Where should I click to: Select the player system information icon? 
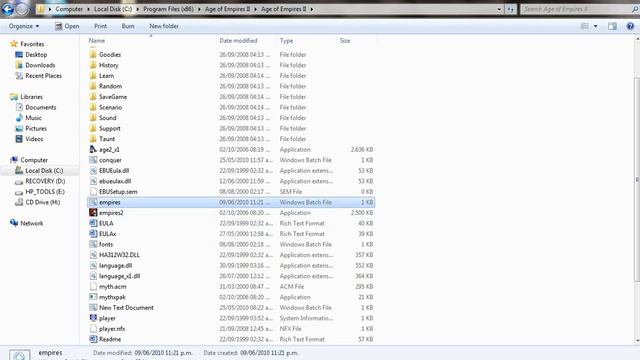(x=93, y=318)
